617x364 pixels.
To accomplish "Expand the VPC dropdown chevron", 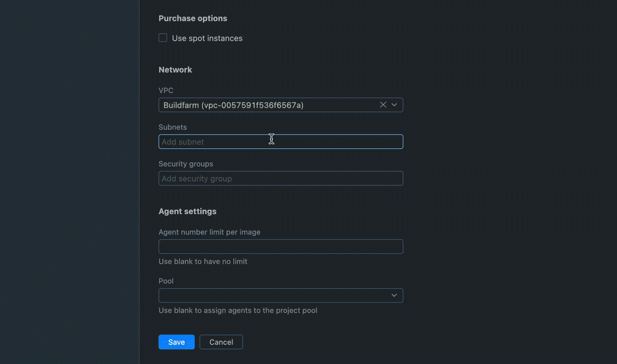I will 394,105.
